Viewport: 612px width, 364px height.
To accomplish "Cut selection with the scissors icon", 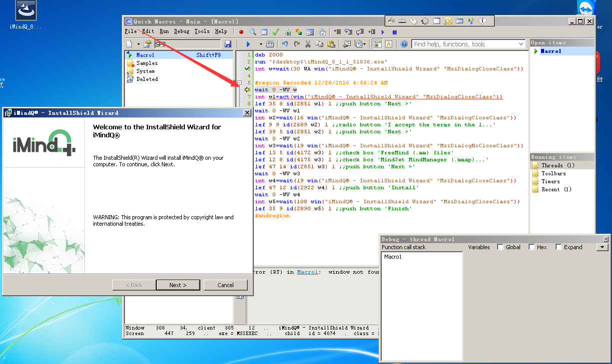I will (x=308, y=44).
